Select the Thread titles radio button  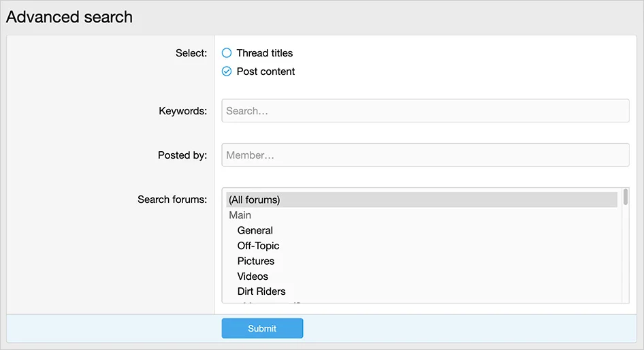(227, 52)
